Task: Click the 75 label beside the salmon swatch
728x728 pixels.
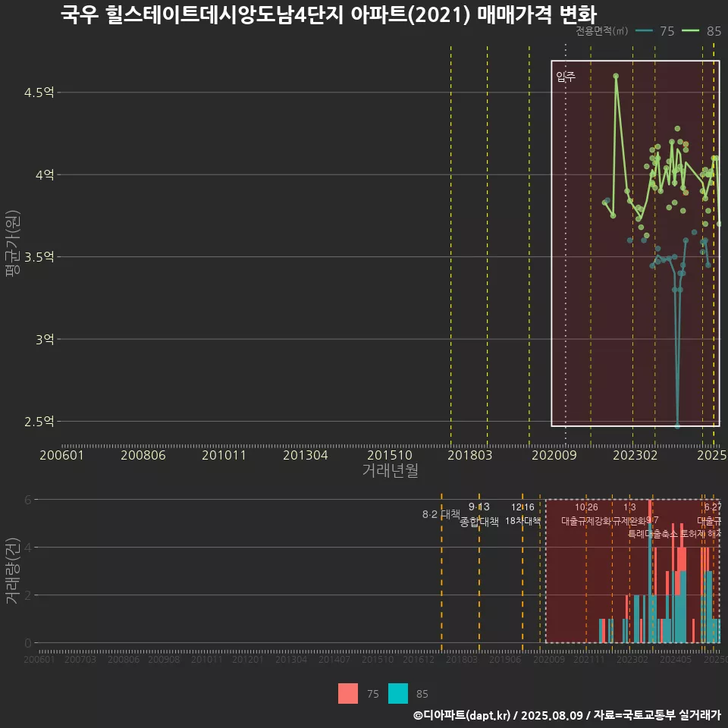Action: [x=373, y=694]
